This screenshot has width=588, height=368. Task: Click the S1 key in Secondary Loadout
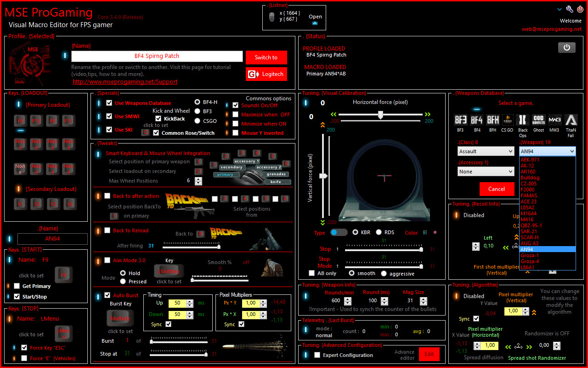[21, 204]
